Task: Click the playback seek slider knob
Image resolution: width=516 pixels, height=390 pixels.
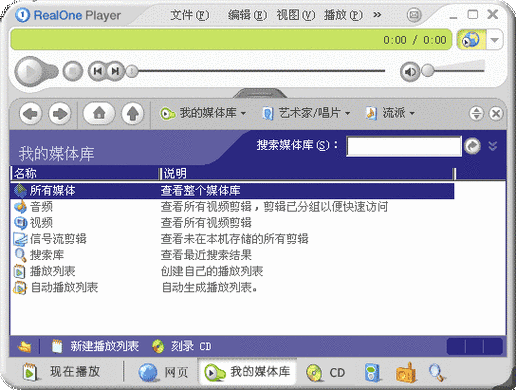Action: pyautogui.click(x=132, y=71)
